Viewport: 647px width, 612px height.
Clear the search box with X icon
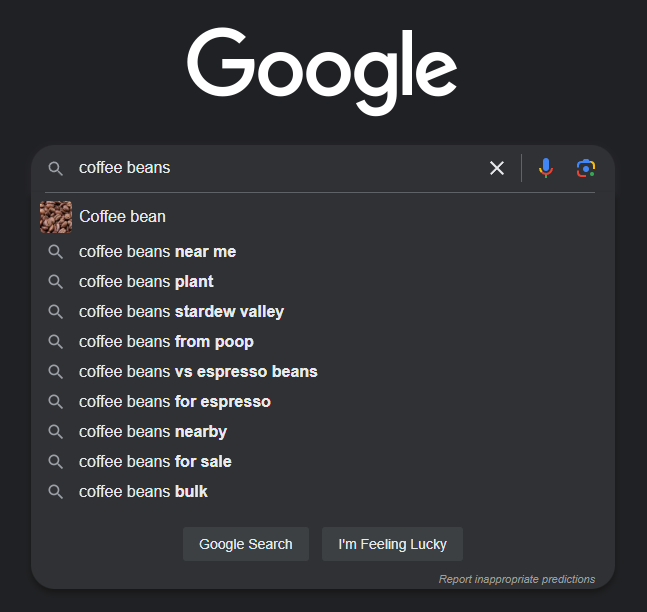(x=497, y=168)
